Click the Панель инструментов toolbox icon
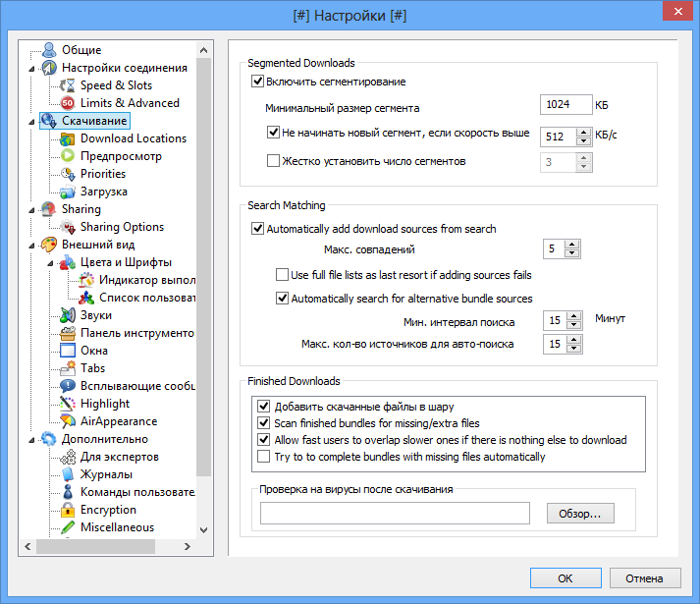 tap(68, 333)
